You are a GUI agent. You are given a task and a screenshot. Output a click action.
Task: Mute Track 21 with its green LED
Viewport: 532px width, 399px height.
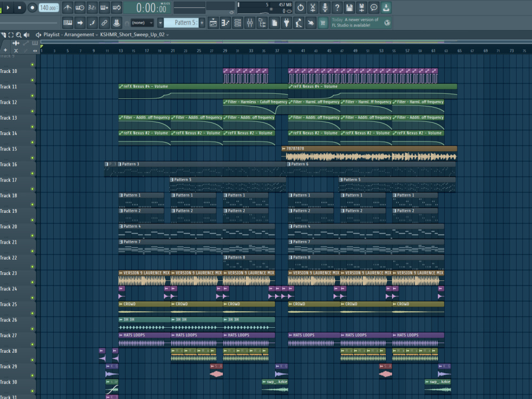32,251
